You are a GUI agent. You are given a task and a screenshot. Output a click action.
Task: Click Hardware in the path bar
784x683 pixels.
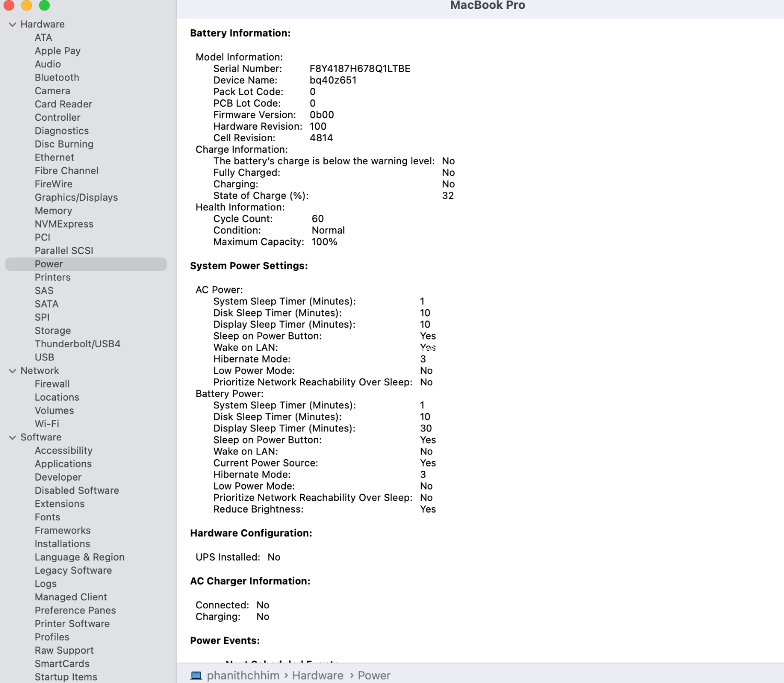(318, 676)
